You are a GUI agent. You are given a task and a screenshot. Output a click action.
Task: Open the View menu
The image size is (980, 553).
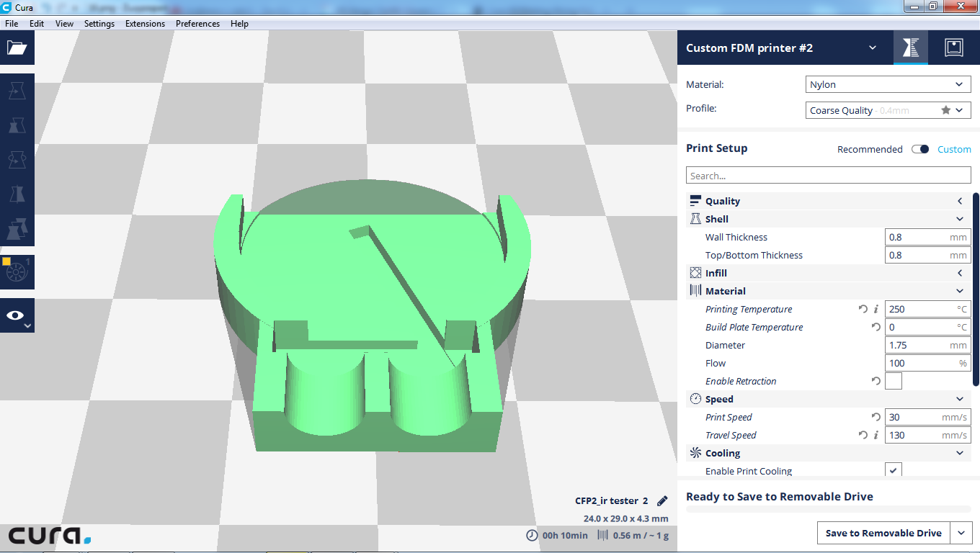[64, 23]
